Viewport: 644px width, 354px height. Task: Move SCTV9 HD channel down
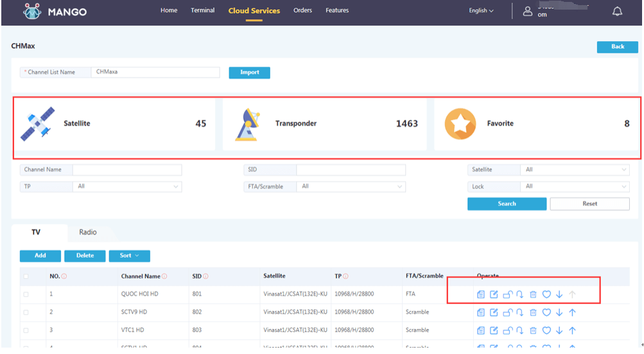[559, 312]
